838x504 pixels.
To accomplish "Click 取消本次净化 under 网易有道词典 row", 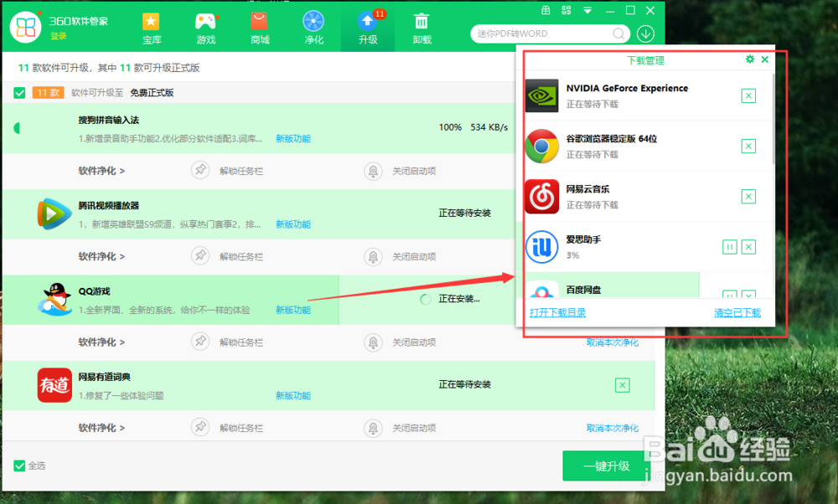I will (613, 428).
